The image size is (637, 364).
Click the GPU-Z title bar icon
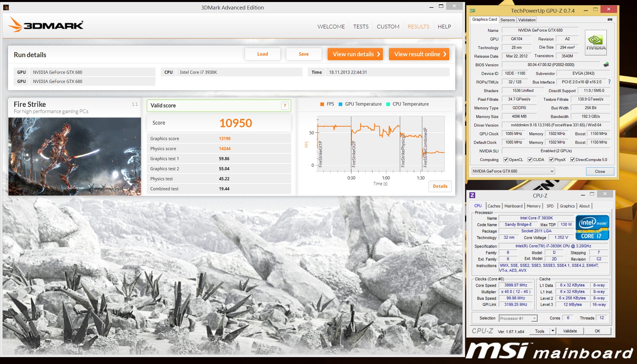pos(473,10)
